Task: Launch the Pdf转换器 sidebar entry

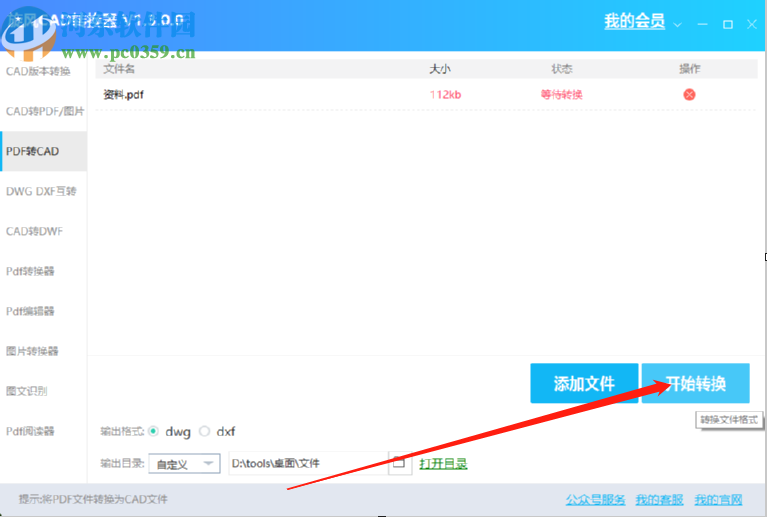Action: tap(30, 271)
